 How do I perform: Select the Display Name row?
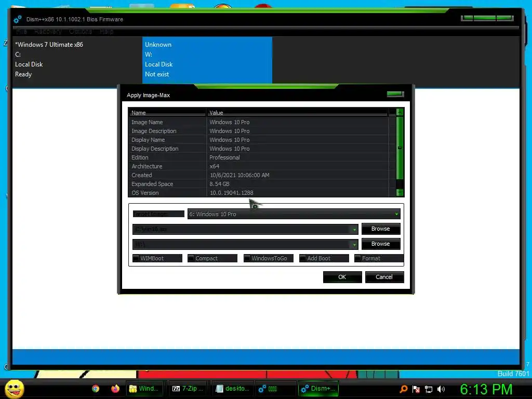tap(259, 140)
